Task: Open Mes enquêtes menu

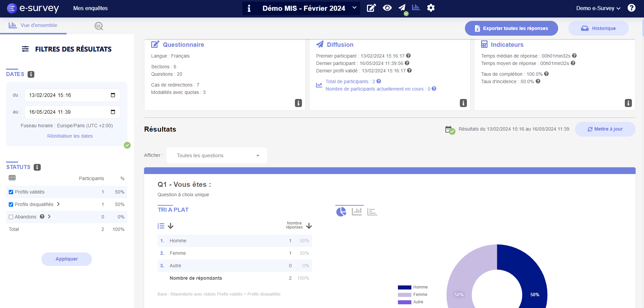Action: 90,8
